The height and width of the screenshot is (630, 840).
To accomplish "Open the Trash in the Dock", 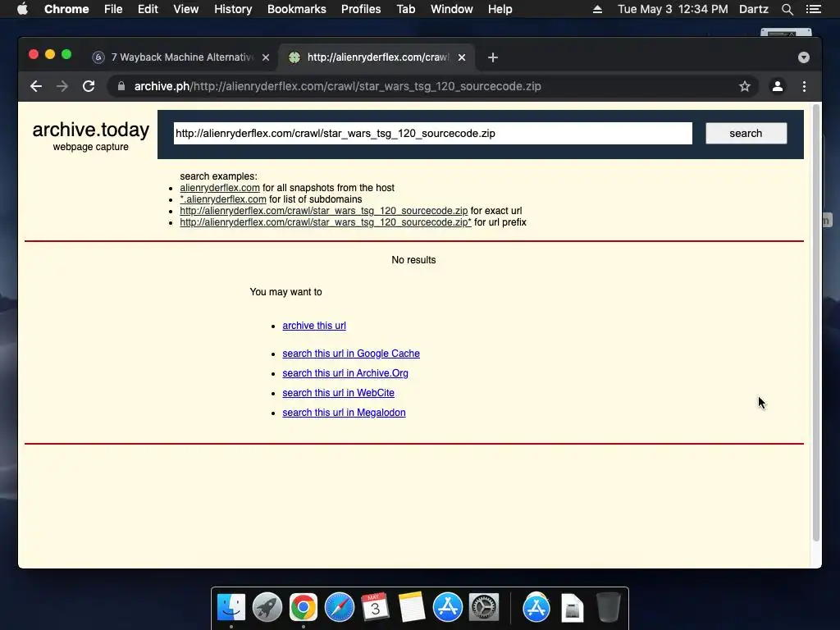I will [608, 608].
